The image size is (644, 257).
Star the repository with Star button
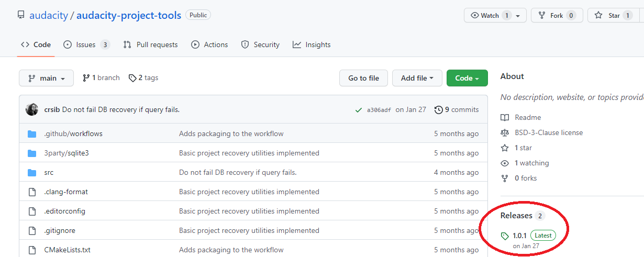point(614,15)
